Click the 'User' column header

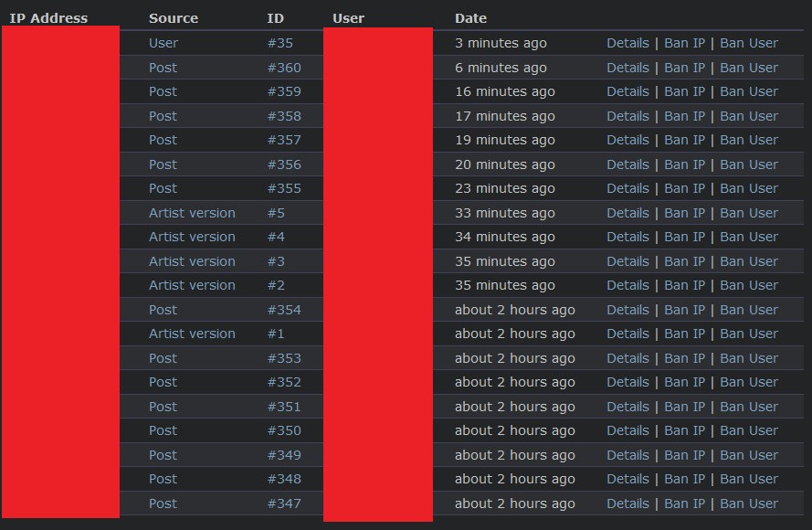coord(349,18)
